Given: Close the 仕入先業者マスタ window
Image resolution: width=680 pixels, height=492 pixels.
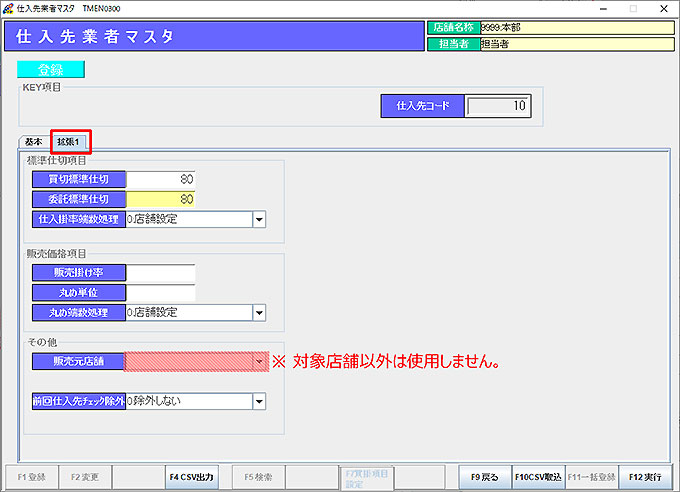Looking at the screenshot, I should coord(664,9).
